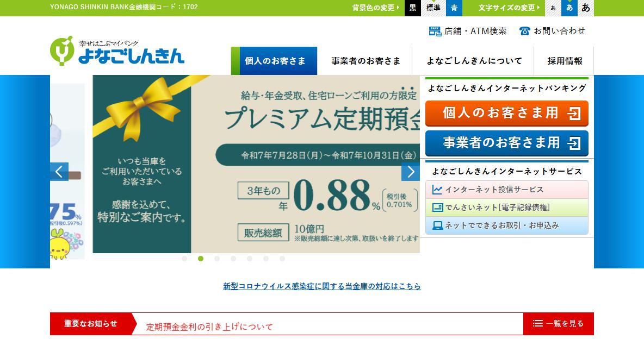Select the fifth carousel dot
This screenshot has width=644, height=339.
pos(250,259)
